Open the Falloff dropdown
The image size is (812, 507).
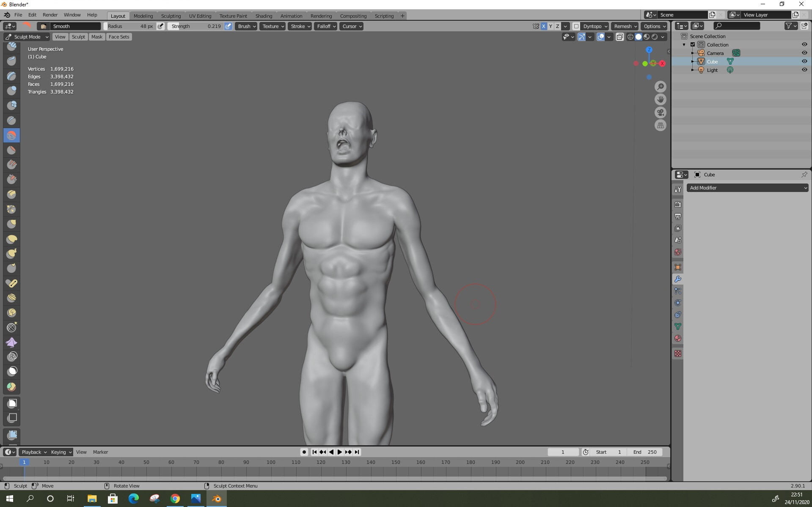tap(326, 26)
